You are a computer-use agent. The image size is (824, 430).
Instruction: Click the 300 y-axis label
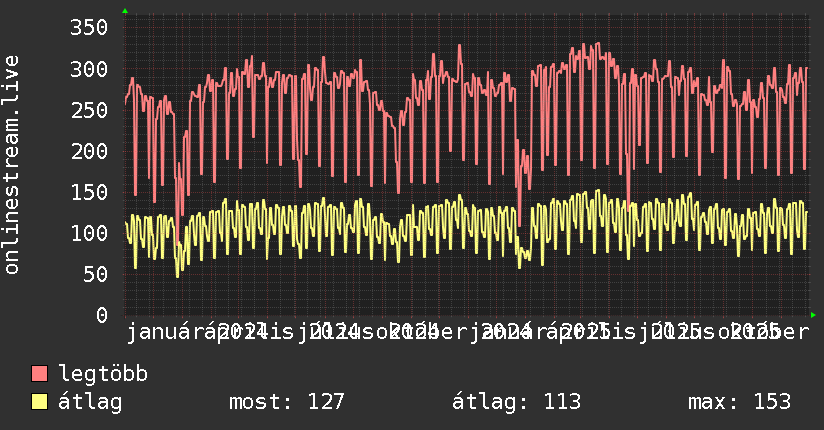pos(89,69)
